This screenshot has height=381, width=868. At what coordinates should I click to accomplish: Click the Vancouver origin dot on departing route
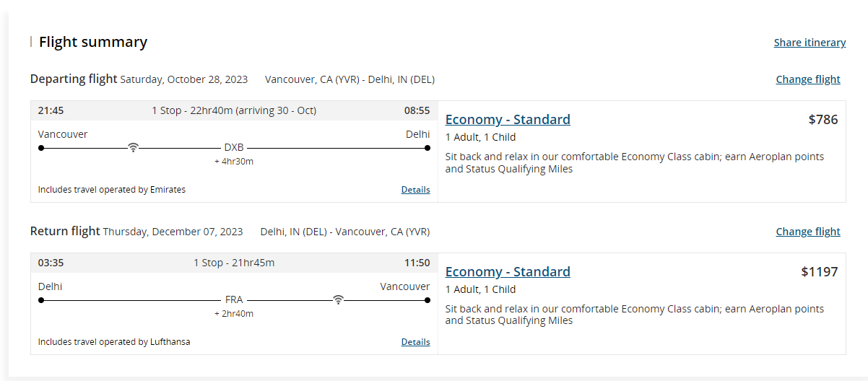coord(41,148)
